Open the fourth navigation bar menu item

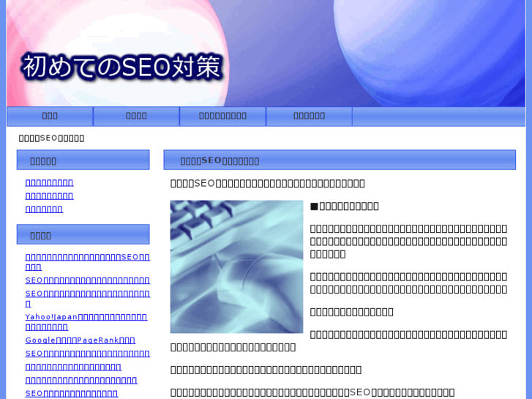click(309, 116)
